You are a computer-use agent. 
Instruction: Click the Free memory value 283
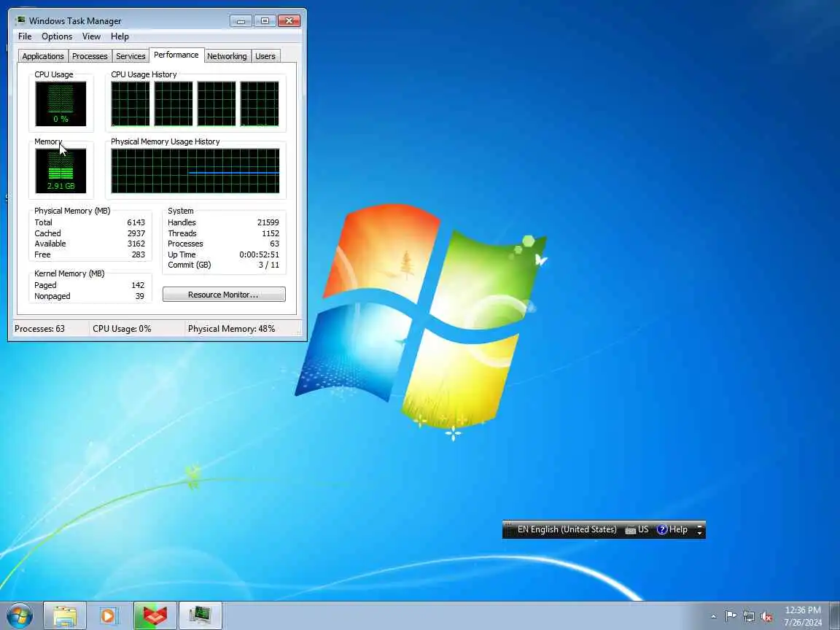pos(139,254)
